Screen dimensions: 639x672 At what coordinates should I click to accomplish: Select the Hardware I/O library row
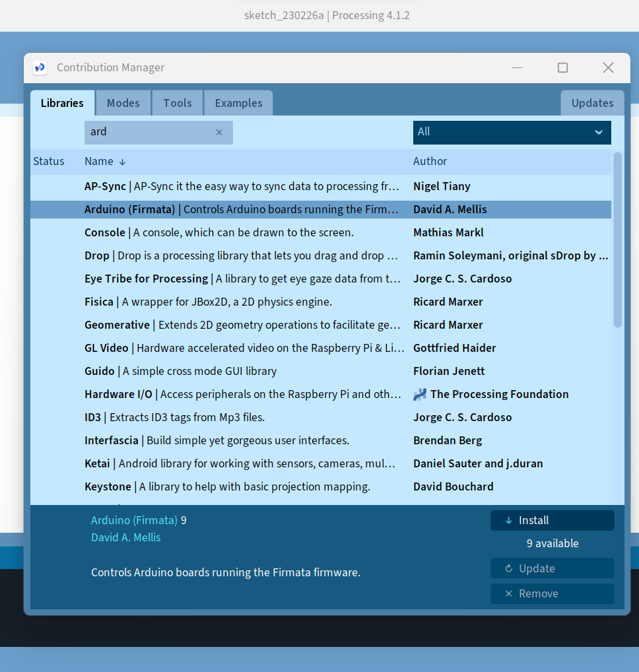(x=321, y=395)
